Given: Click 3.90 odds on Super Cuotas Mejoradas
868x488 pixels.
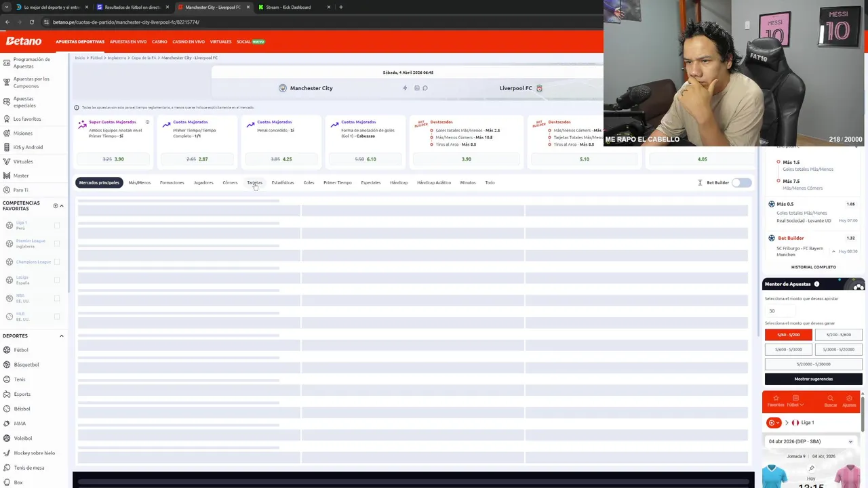Looking at the screenshot, I should (113, 159).
